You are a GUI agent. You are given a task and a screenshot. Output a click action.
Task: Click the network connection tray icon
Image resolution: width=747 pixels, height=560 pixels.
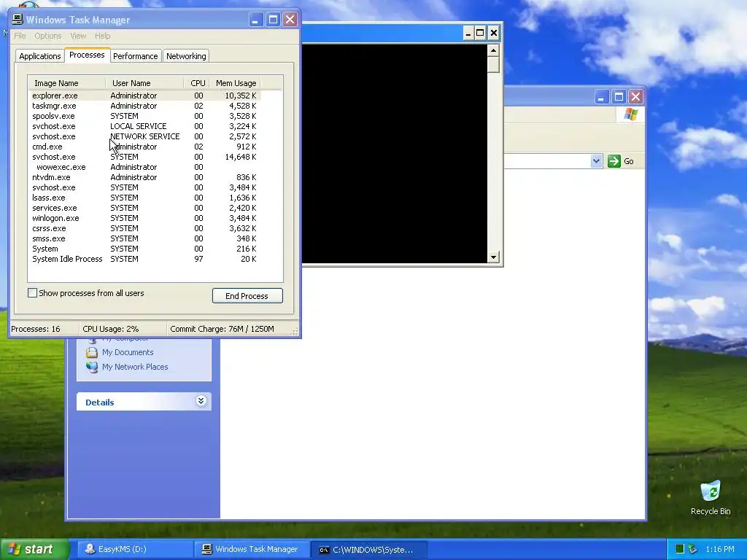pos(693,549)
